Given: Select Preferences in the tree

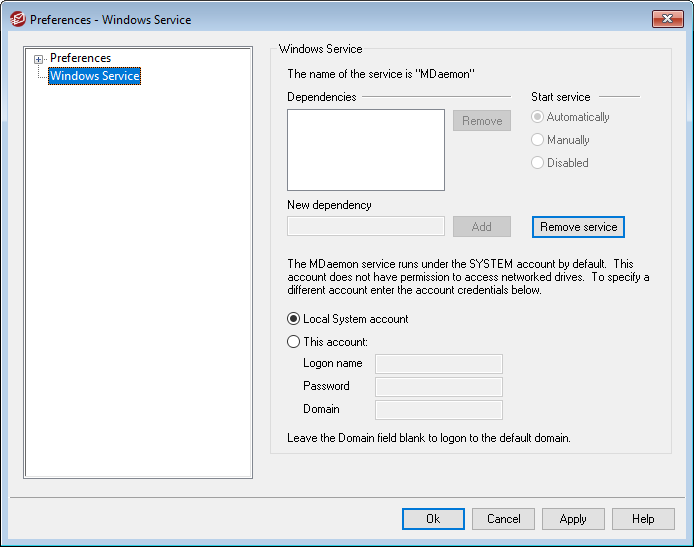Looking at the screenshot, I should point(80,58).
